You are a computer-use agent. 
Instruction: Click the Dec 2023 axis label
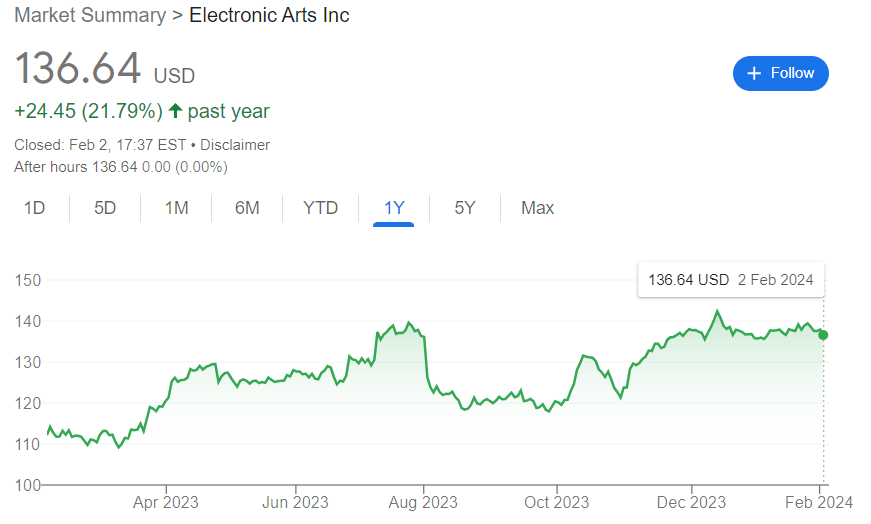(x=693, y=502)
